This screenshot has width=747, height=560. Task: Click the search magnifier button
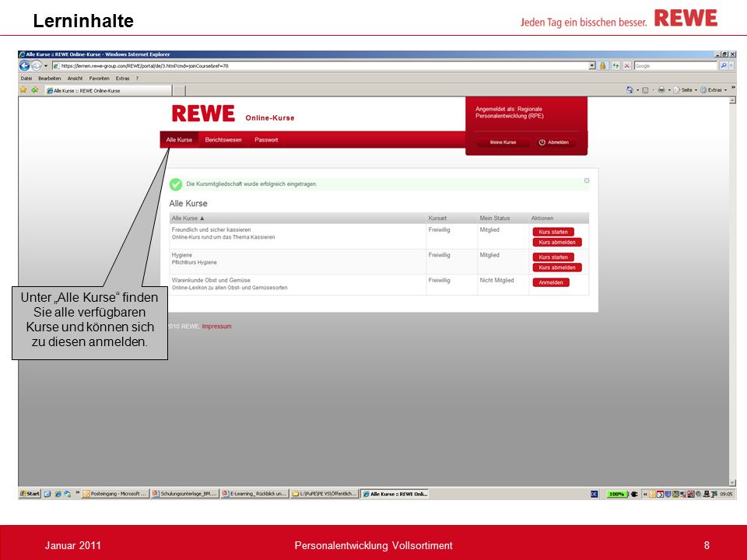tap(724, 65)
